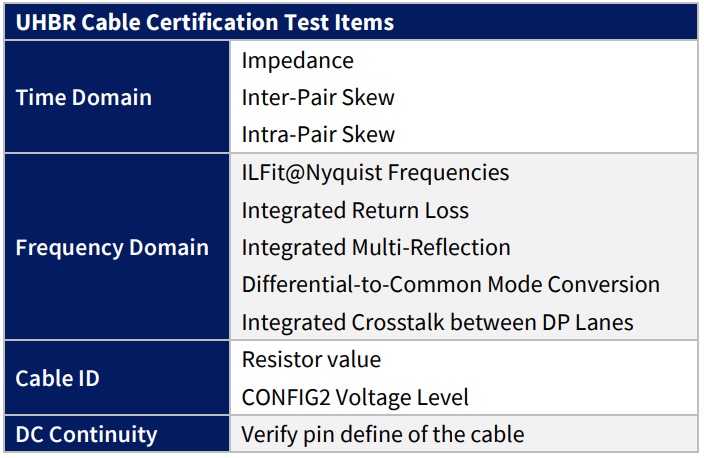Image resolution: width=704 pixels, height=458 pixels.
Task: Select the Intra-Pair Skew row
Action: coord(318,134)
